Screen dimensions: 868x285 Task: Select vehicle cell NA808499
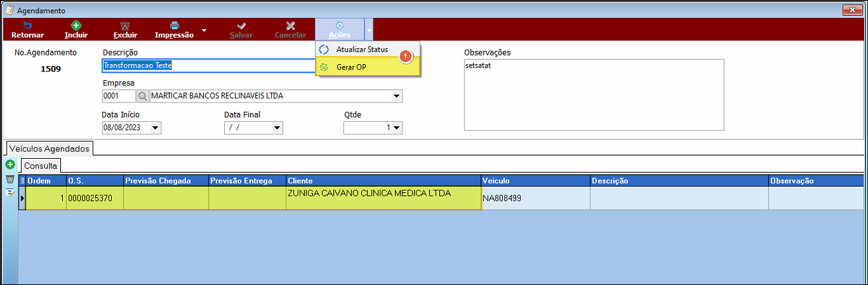[535, 198]
